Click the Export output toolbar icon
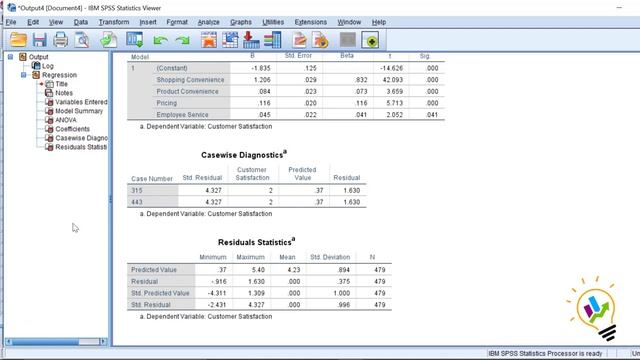This screenshot has width=640, height=360. point(109,40)
